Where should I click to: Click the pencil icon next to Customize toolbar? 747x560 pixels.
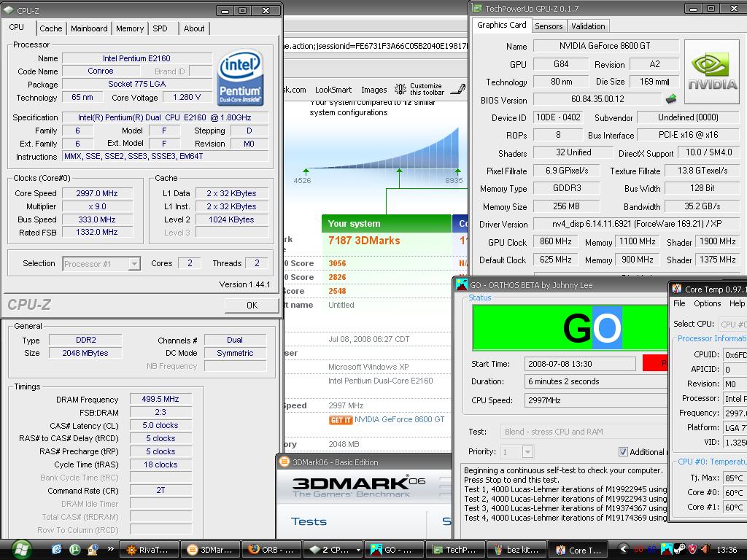coord(458,89)
